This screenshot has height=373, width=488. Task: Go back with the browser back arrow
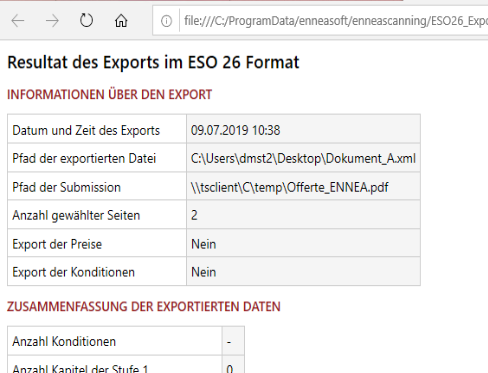point(18,21)
